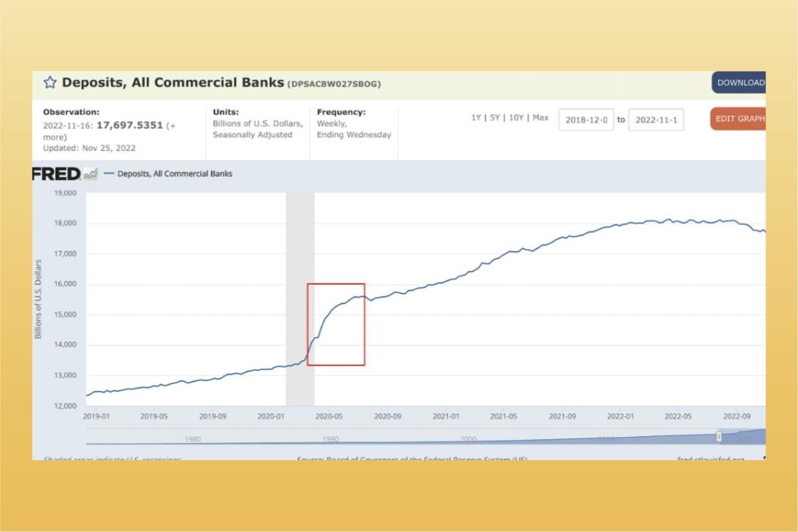Click the 'Updated: Nov 25, 2022' text

pos(89,148)
